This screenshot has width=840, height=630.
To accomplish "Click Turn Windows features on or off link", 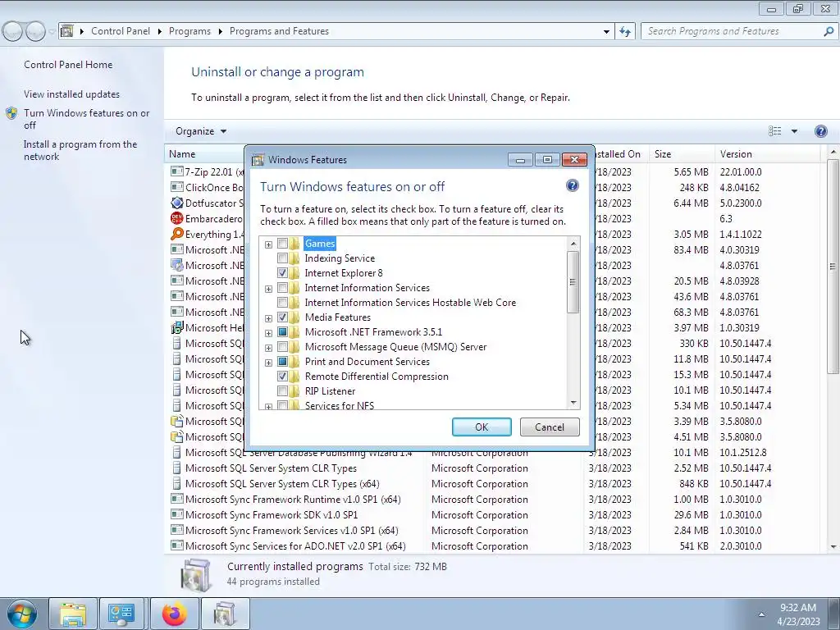I will click(87, 119).
